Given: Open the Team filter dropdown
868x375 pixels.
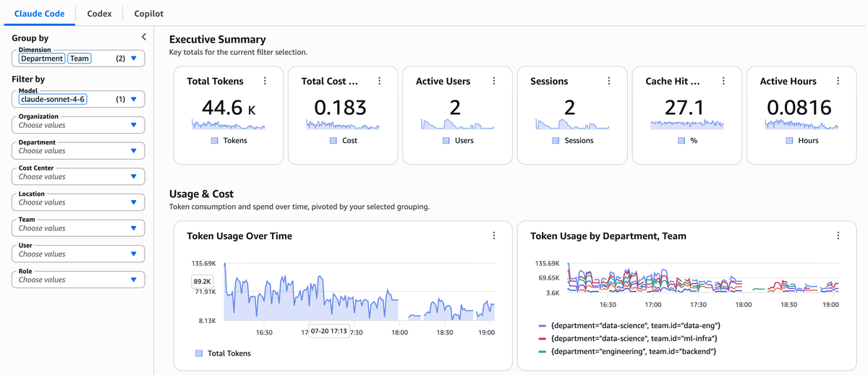Looking at the screenshot, I should point(78,228).
